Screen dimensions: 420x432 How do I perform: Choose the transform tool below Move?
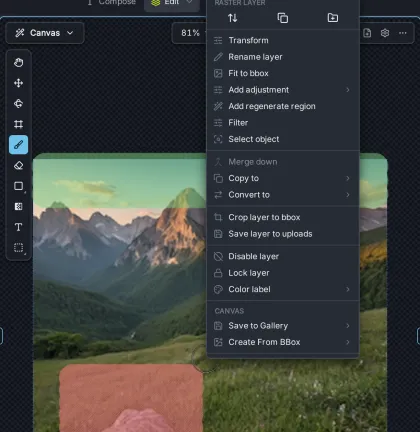click(18, 104)
